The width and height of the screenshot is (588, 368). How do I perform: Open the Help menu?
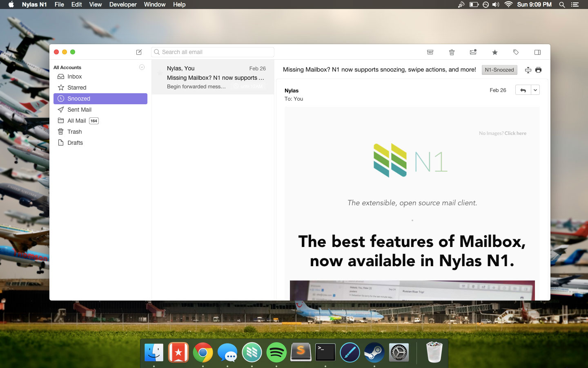179,4
